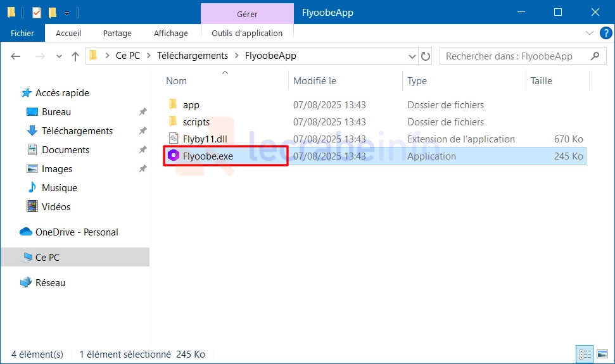
Task: Open the address bar history dropdown
Action: pyautogui.click(x=412, y=56)
